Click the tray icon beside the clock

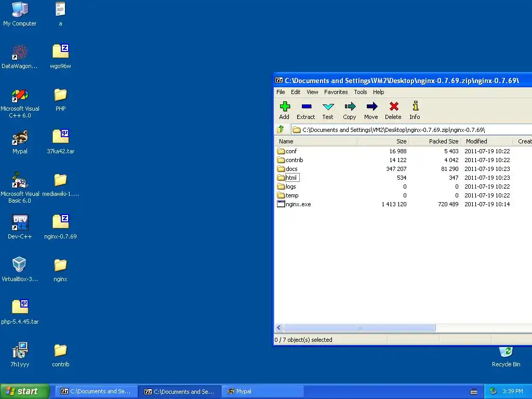tap(493, 392)
